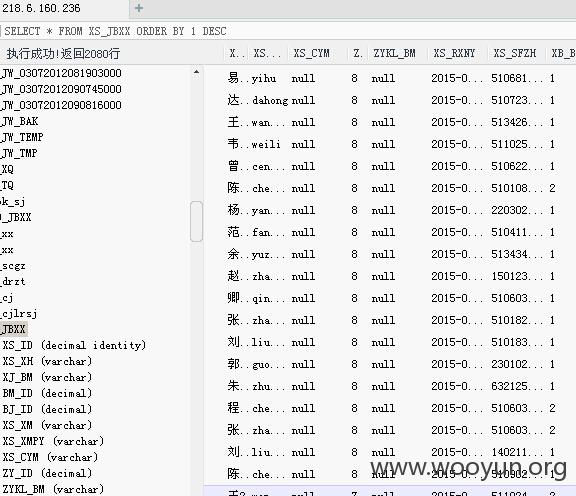The width and height of the screenshot is (576, 496).
Task: Click the weili pinyin cell
Action: [266, 144]
